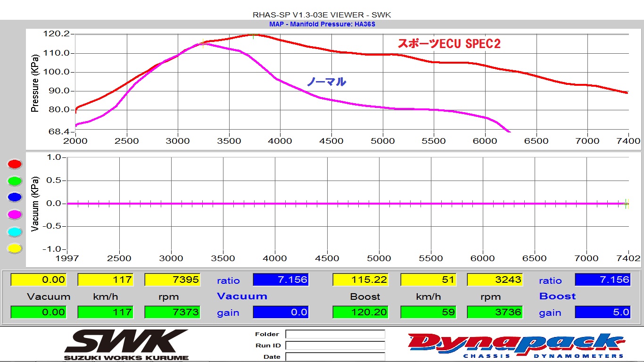Toggle the blue run color indicator
The width and height of the screenshot is (644, 362).
(15, 198)
